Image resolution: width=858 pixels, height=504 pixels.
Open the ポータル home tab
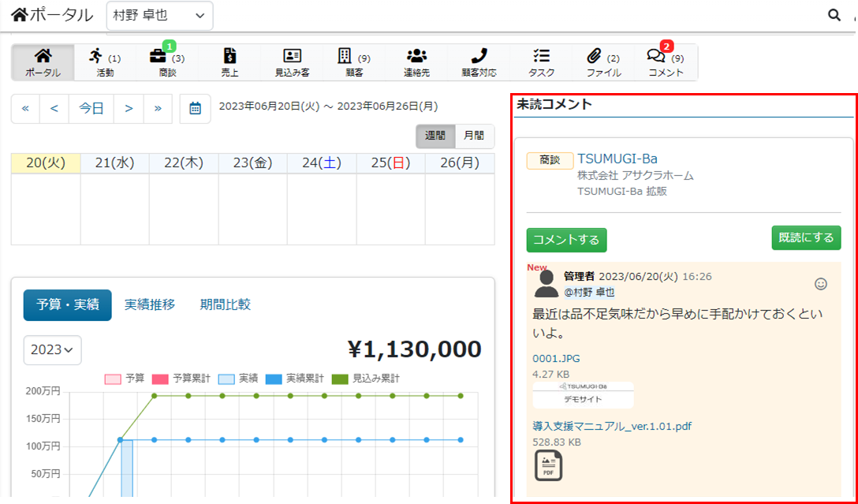tap(43, 62)
